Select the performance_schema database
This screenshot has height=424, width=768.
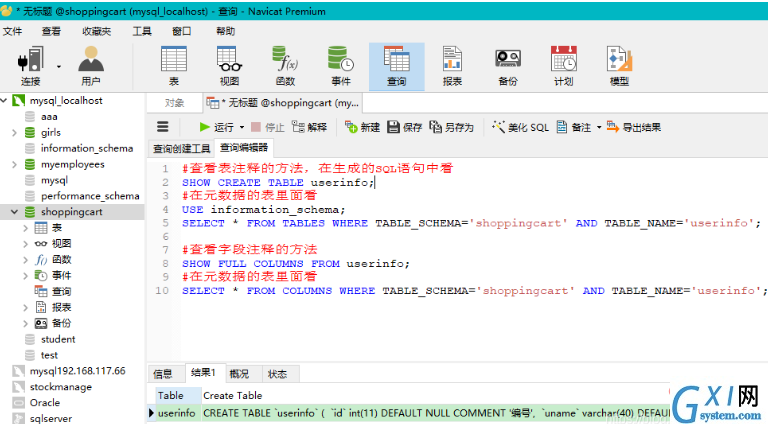pyautogui.click(x=90, y=196)
